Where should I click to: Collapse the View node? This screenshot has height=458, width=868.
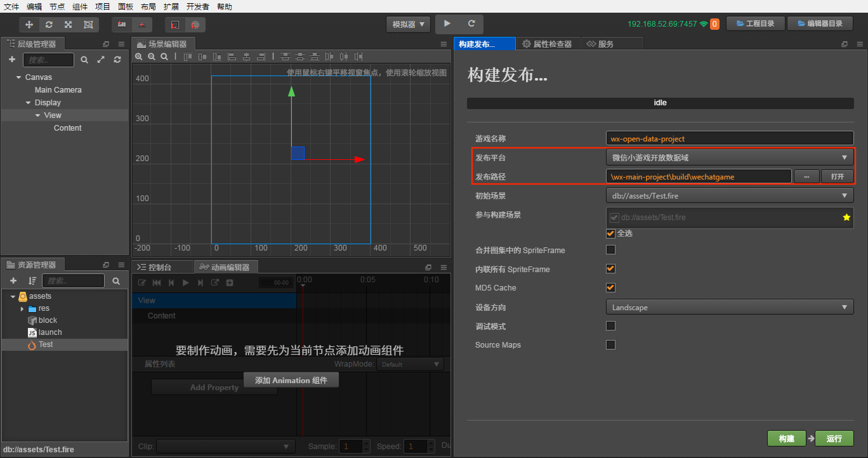click(x=37, y=115)
